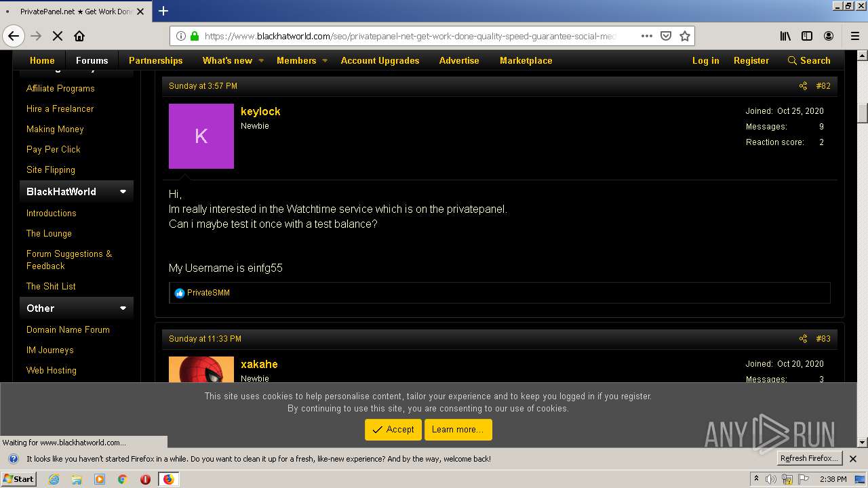The height and width of the screenshot is (488, 868).
Task: Open Opera from the taskbar
Action: point(145,479)
